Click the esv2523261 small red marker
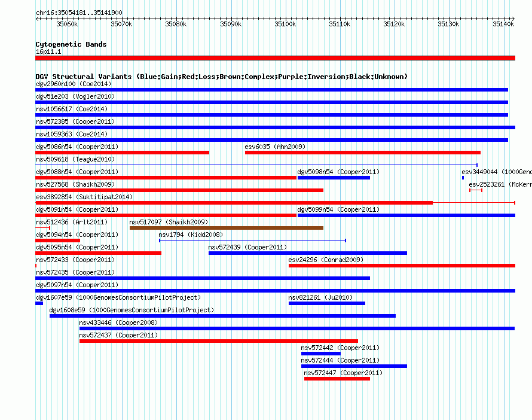Image resolution: width=532 pixels, height=420 pixels. pyautogui.click(x=476, y=190)
